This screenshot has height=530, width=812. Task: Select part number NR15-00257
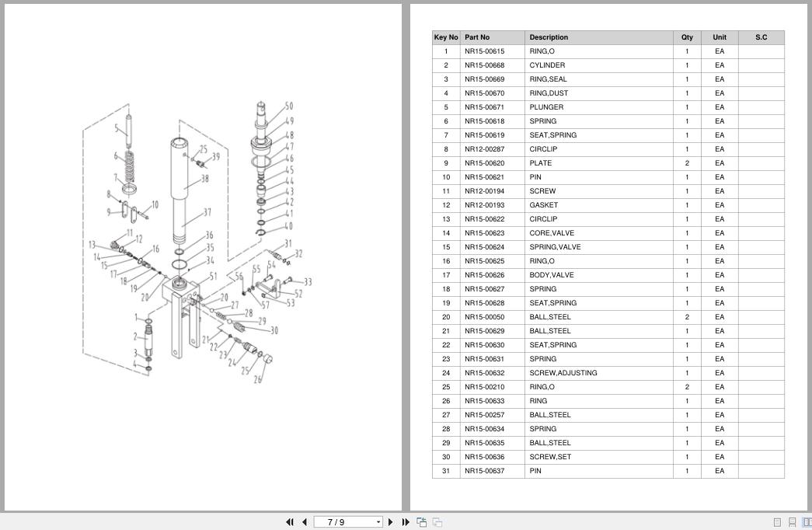point(484,415)
